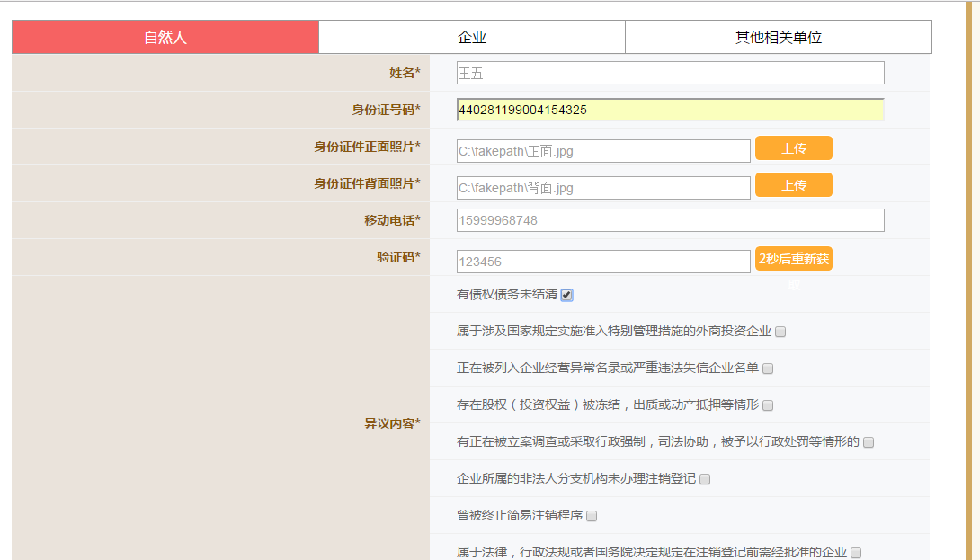
Task: Click the 身份证件正面照片 file path field
Action: point(603,151)
